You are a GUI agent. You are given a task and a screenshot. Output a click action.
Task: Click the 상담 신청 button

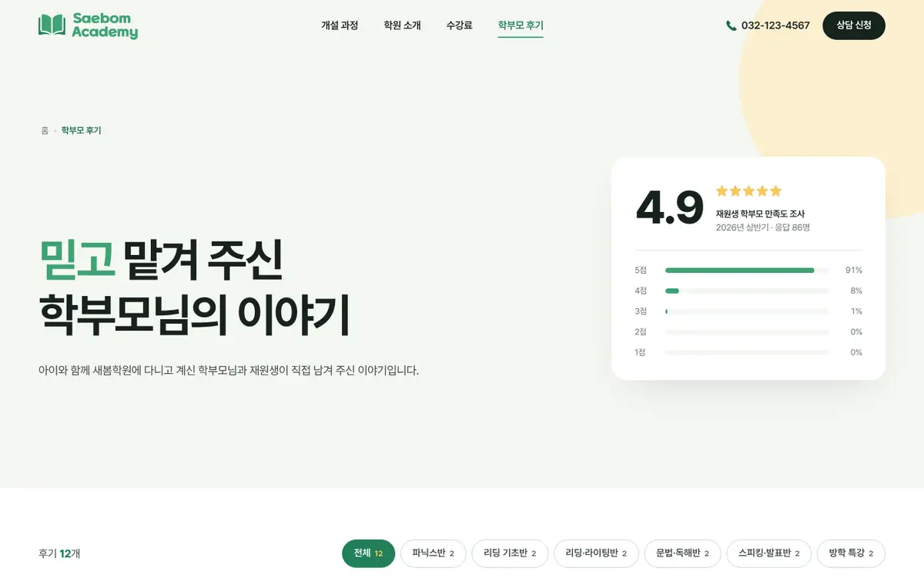tap(854, 25)
